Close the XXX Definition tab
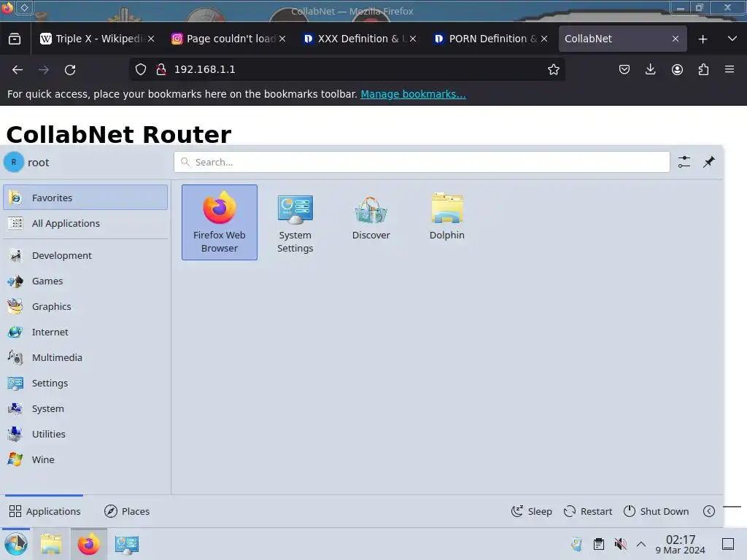The image size is (747, 560). point(413,39)
